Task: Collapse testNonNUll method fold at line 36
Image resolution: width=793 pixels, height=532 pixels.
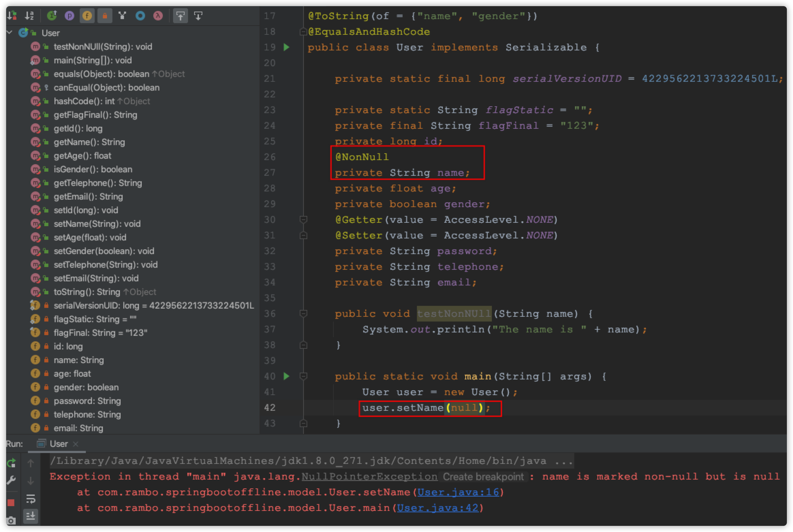Action: (x=303, y=313)
